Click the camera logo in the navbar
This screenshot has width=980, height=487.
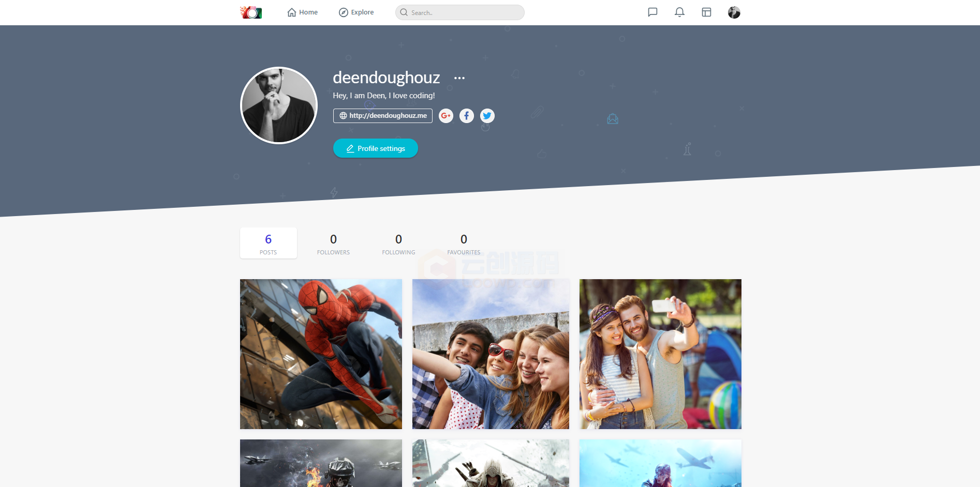tap(251, 12)
